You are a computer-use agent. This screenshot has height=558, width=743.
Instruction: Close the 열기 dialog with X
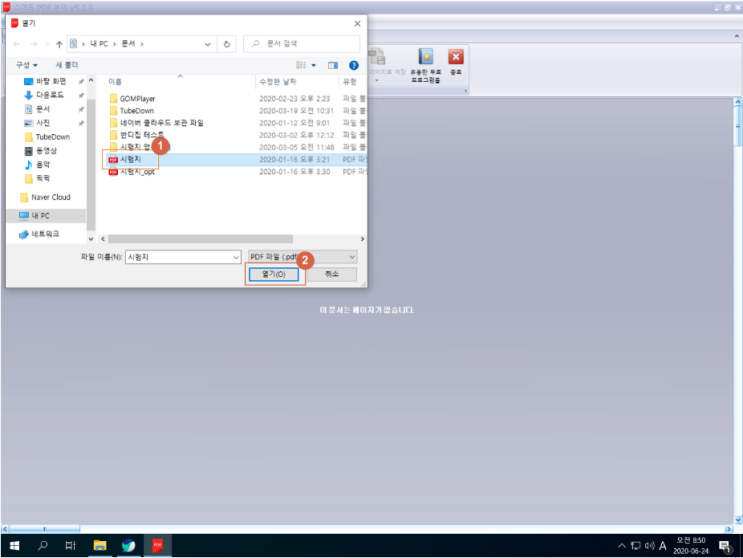click(x=357, y=23)
